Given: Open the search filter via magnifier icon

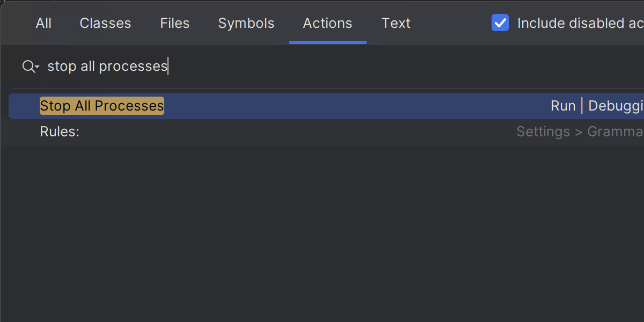Looking at the screenshot, I should point(27,65).
